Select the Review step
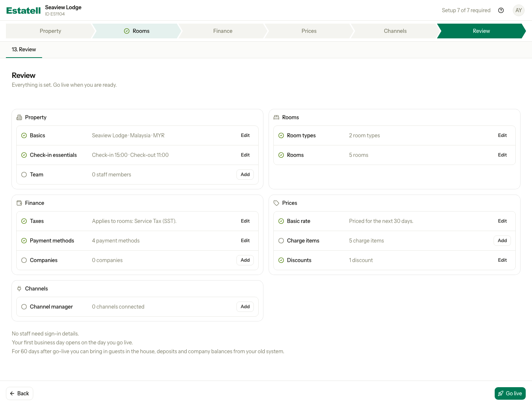 [481, 31]
